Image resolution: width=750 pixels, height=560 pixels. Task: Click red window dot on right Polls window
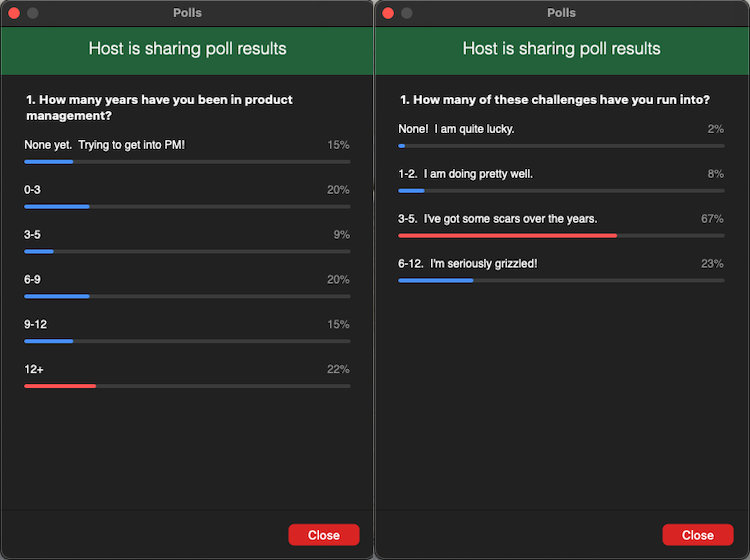(x=388, y=13)
